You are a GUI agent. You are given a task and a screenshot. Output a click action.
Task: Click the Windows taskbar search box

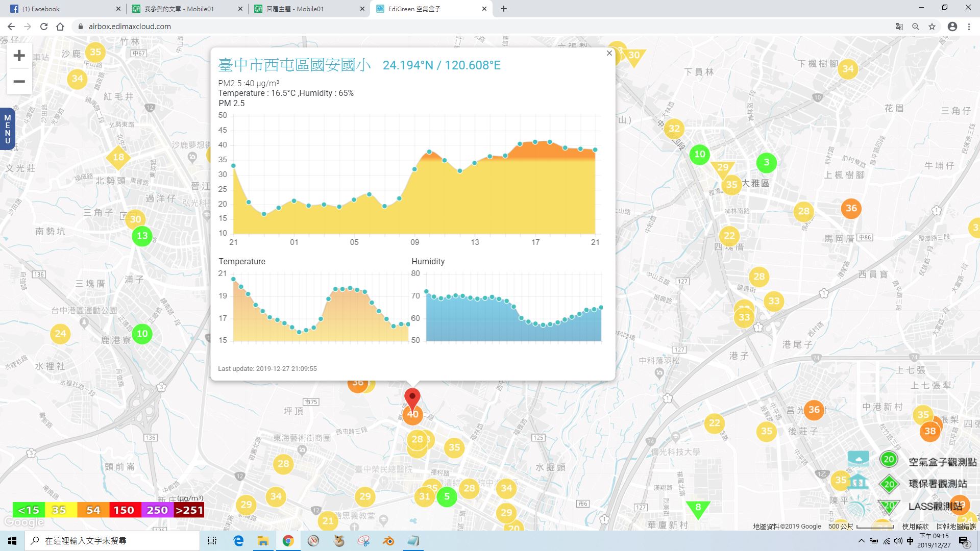point(112,541)
